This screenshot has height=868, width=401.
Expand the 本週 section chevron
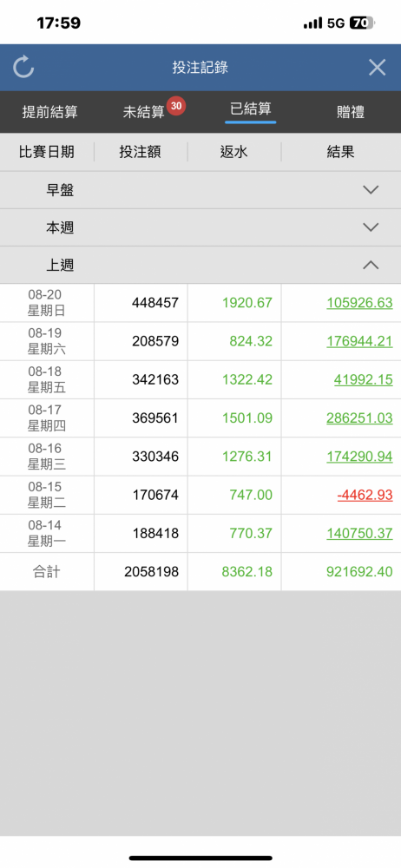(x=371, y=227)
